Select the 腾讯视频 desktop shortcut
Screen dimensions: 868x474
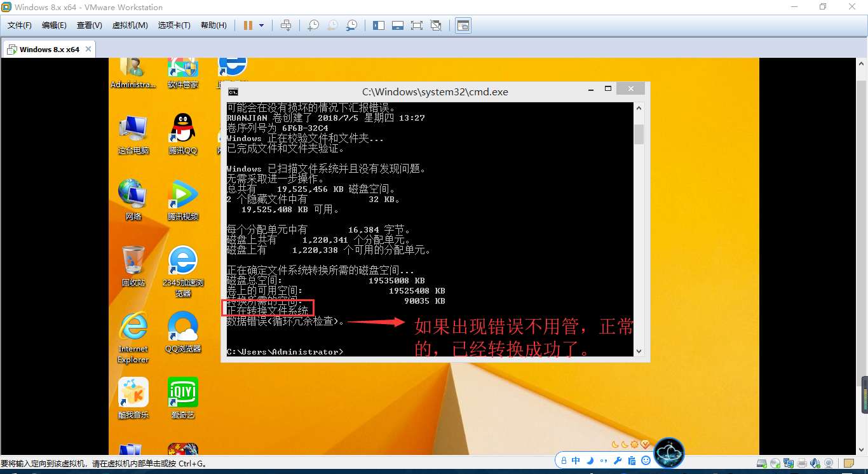pos(183,200)
